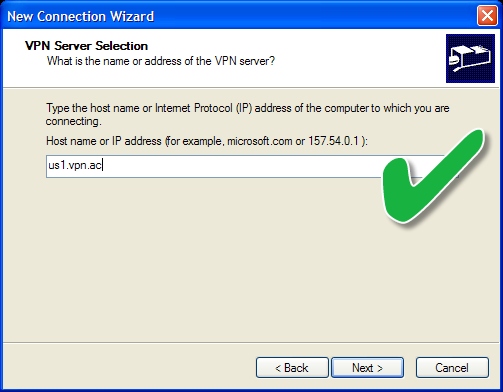Click the microsoft.com example text
Image resolution: width=503 pixels, height=392 pixels.
(x=260, y=141)
